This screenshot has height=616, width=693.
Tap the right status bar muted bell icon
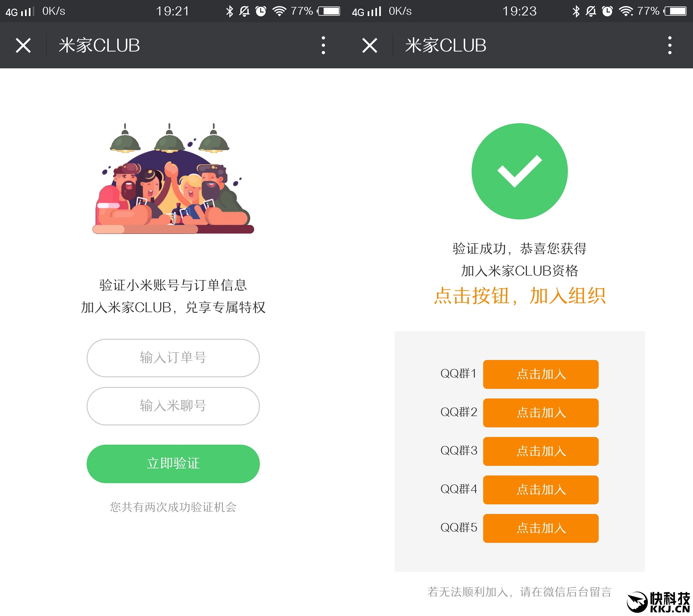click(591, 11)
